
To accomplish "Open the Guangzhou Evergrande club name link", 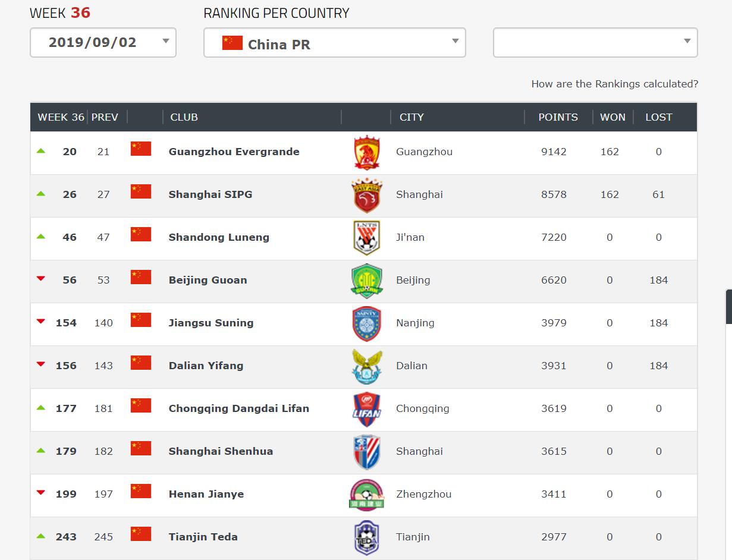I will pos(234,152).
